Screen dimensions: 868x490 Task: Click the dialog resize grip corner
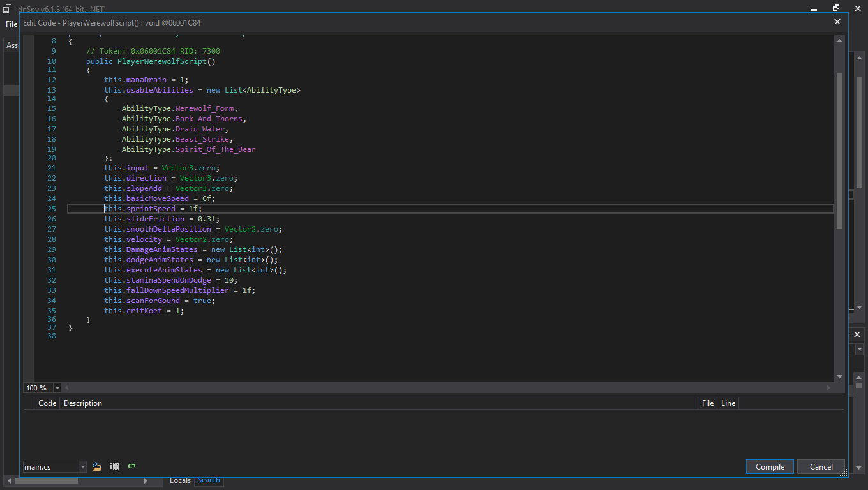pyautogui.click(x=843, y=472)
